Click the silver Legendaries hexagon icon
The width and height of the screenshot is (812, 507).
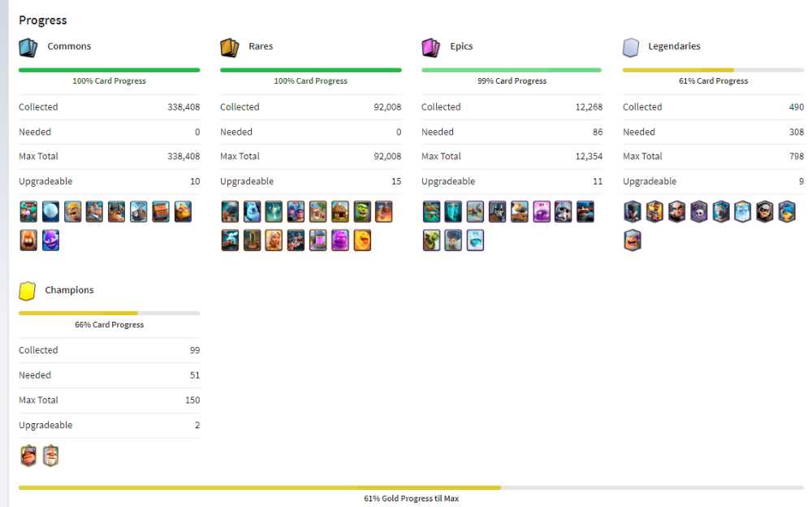pos(631,47)
